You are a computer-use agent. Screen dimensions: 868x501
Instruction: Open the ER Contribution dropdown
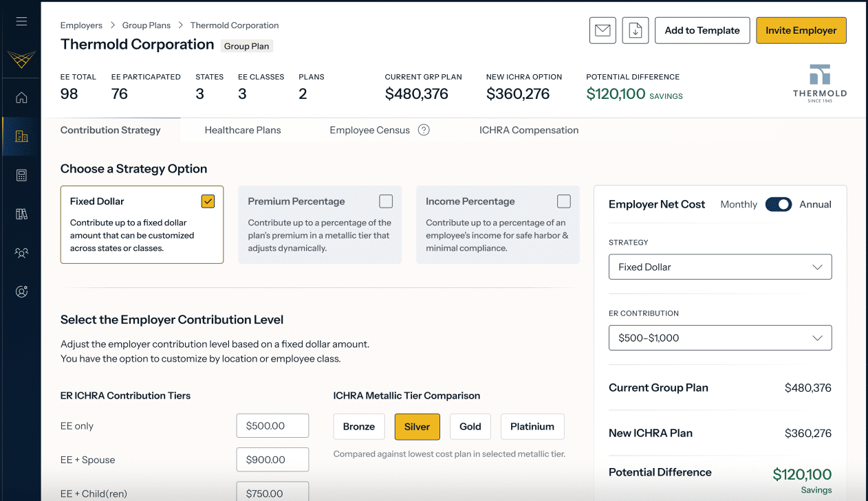click(x=720, y=338)
